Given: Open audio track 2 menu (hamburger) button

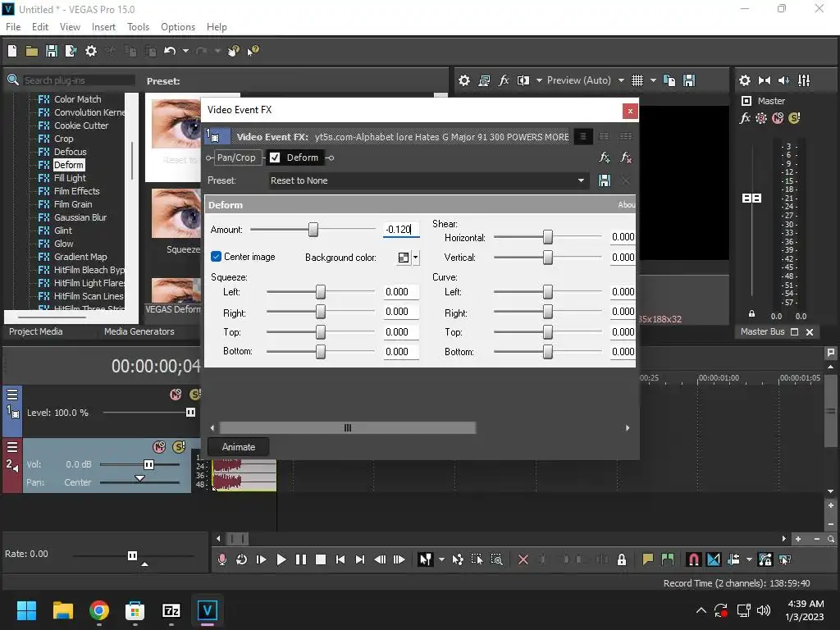Looking at the screenshot, I should [12, 447].
